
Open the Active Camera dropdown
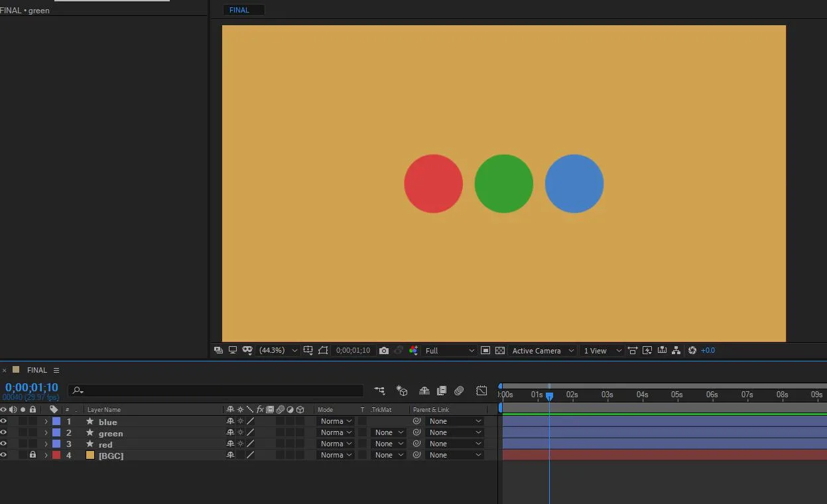point(542,350)
